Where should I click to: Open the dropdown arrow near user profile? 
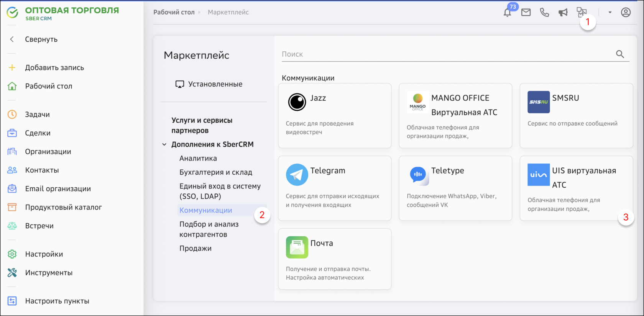click(x=610, y=12)
